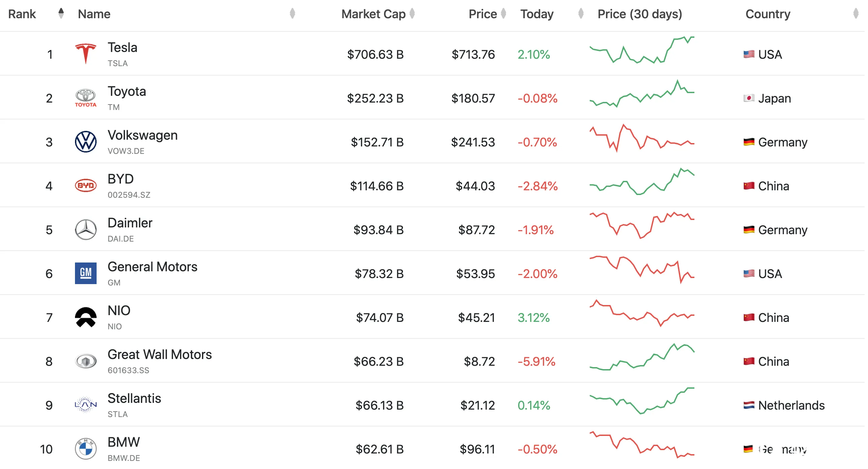Click the Market Cap column header
Viewport: 868px width, 469px height.
374,14
